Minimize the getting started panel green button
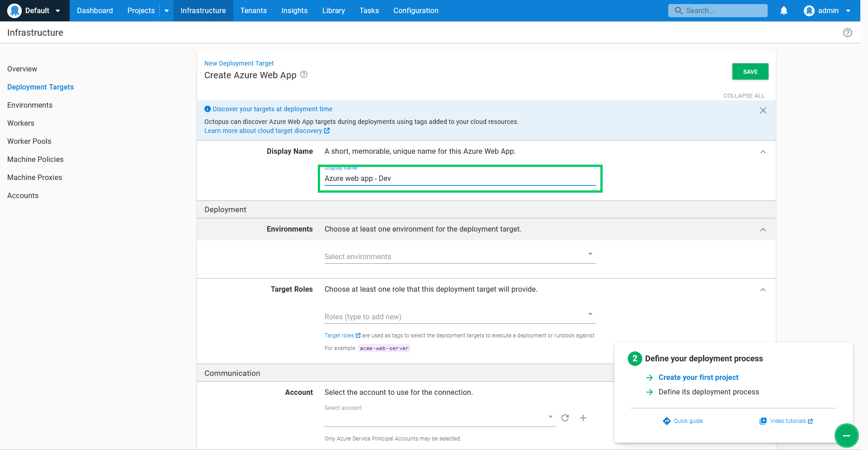 (x=847, y=436)
